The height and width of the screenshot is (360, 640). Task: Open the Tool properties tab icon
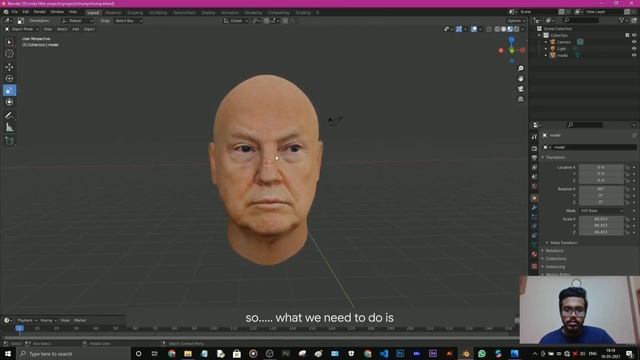coord(534,137)
